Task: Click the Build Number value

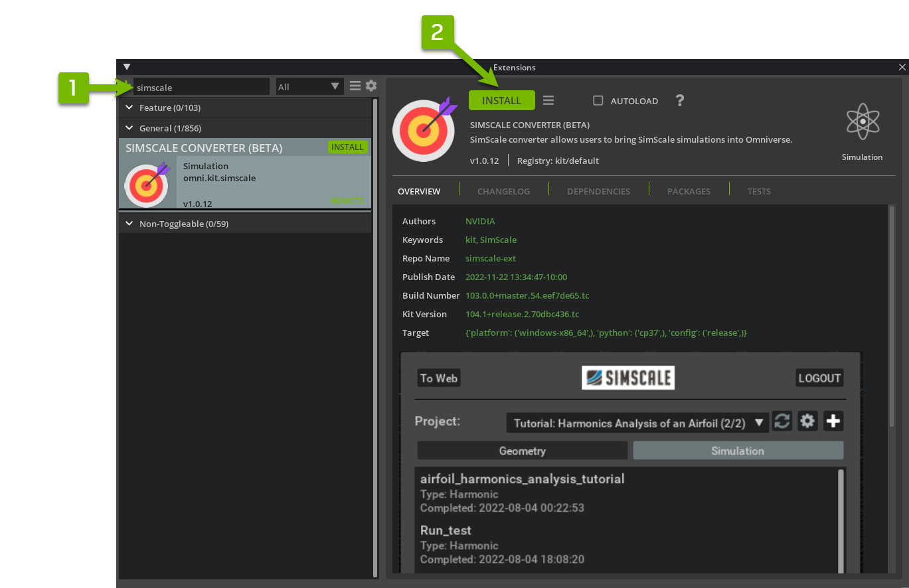Action: tap(527, 295)
